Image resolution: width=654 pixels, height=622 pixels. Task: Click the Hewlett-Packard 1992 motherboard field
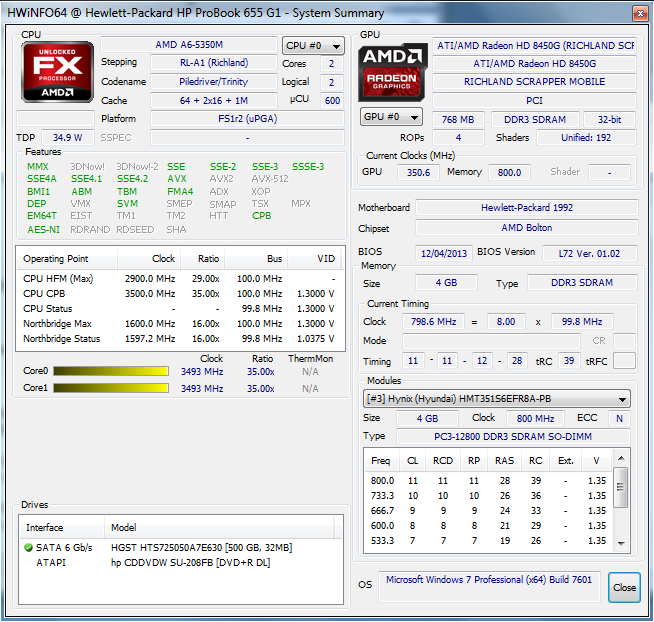tap(527, 207)
